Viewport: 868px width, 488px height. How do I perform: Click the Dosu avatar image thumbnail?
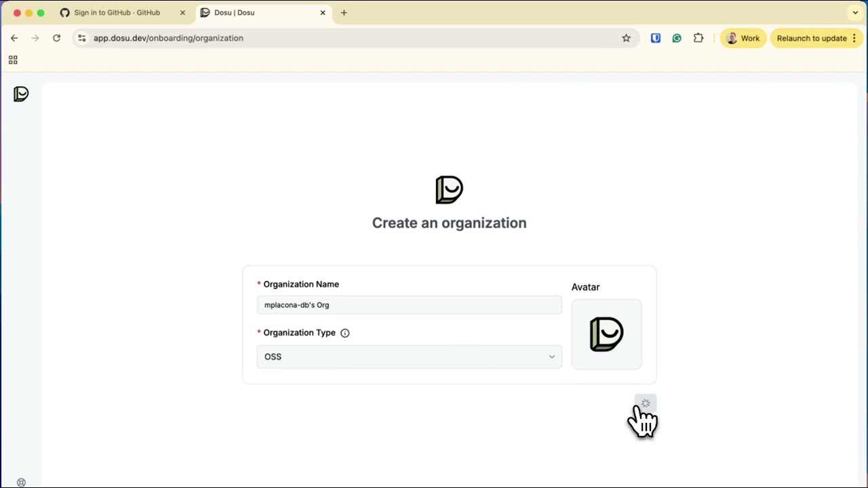[606, 334]
